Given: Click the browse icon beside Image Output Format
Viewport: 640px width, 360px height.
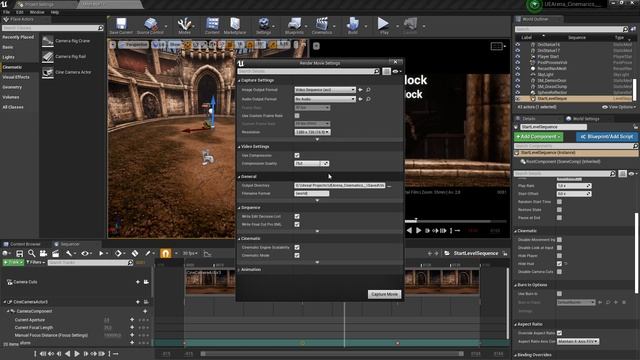Looking at the screenshot, I should pyautogui.click(x=368, y=90).
